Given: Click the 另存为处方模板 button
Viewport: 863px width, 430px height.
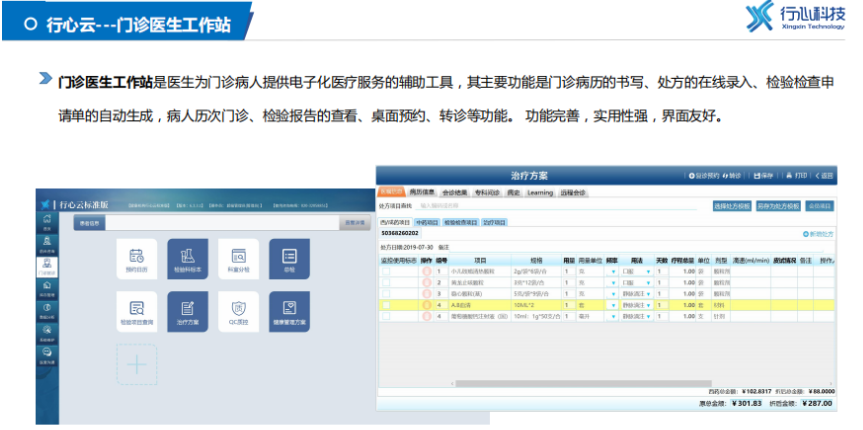Looking at the screenshot, I should (778, 206).
